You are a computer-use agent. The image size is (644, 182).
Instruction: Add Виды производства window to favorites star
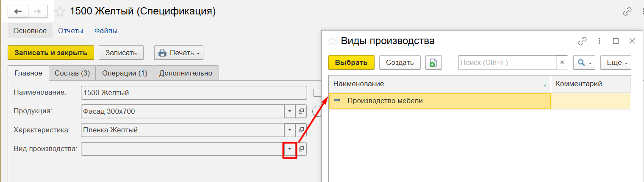(333, 41)
